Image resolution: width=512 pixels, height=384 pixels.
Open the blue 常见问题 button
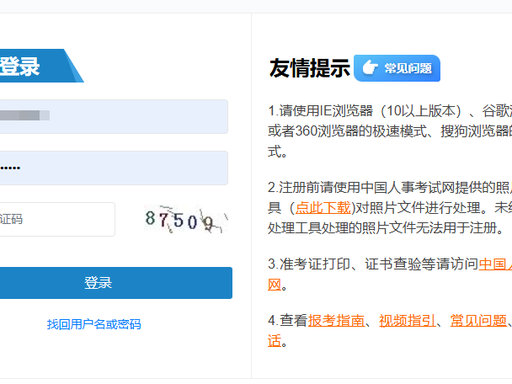coord(397,68)
